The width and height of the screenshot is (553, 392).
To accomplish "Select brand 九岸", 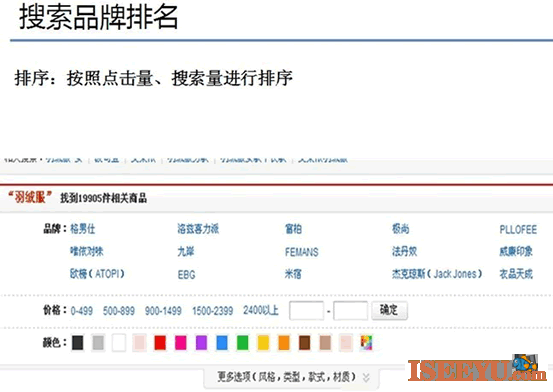I will click(x=186, y=252).
